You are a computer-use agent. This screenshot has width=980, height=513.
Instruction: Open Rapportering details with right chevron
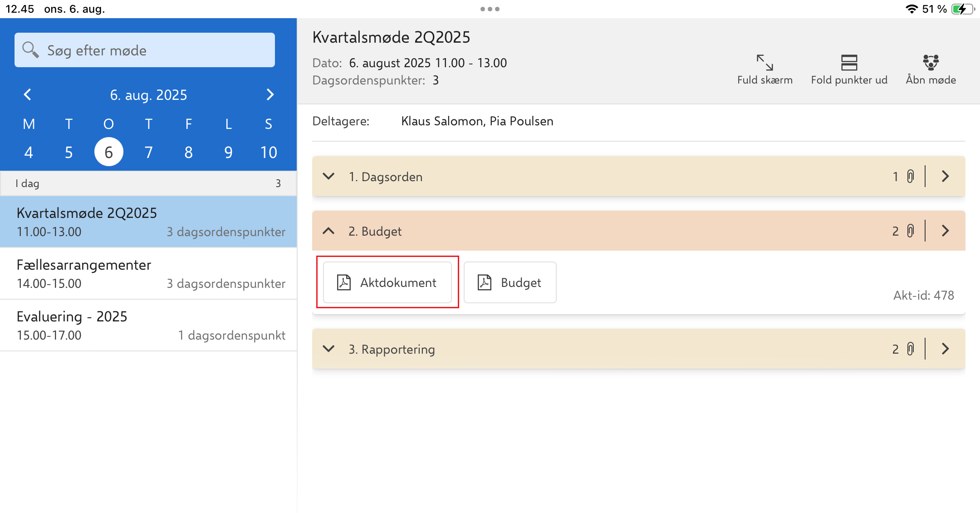(x=946, y=349)
